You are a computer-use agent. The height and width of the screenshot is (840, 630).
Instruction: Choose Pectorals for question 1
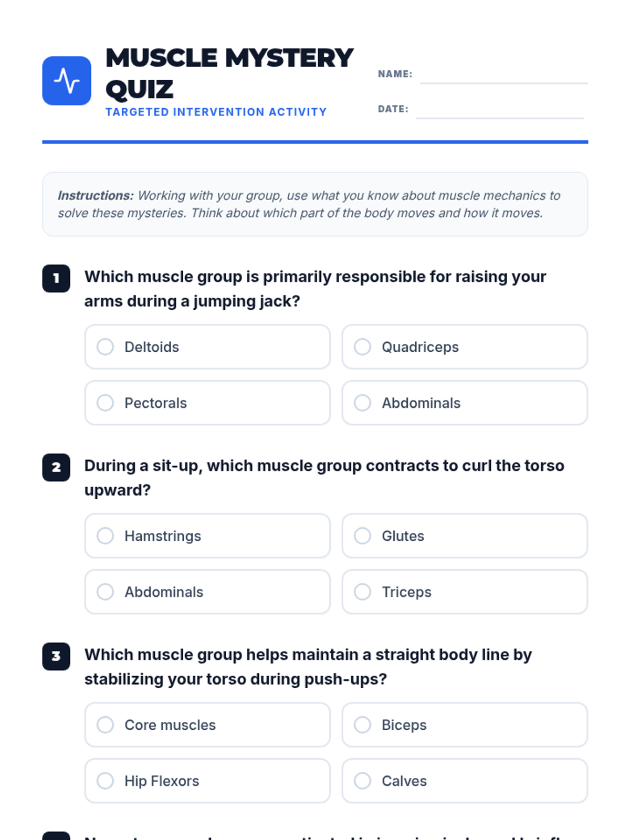207,403
